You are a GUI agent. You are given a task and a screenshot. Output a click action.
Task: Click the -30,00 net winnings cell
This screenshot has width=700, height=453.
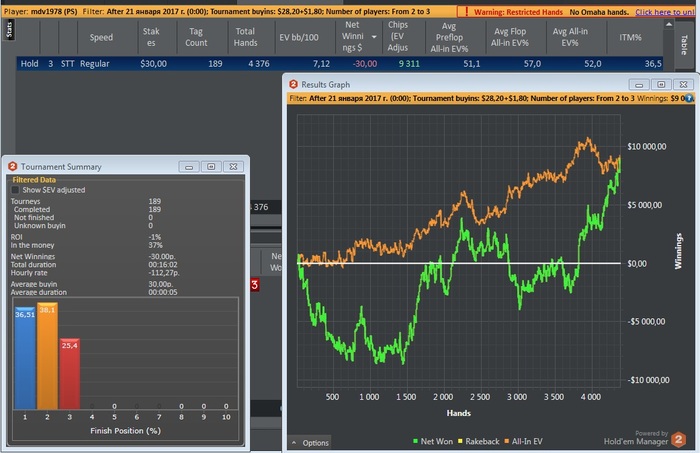coord(365,64)
